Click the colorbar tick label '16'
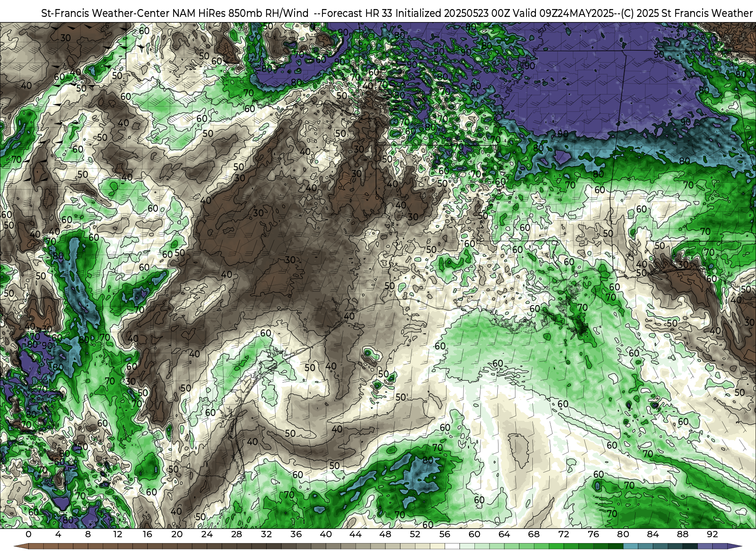Screen dimensions: 756x551 [147, 534]
